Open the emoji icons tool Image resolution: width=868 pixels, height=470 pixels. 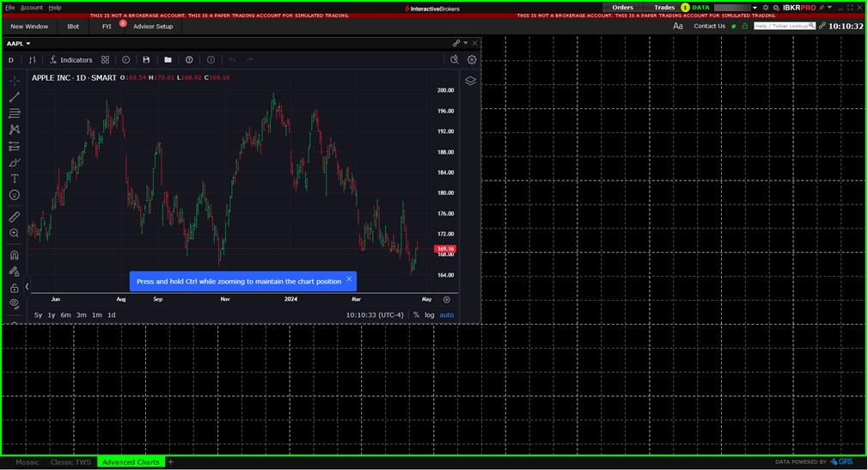(15, 195)
